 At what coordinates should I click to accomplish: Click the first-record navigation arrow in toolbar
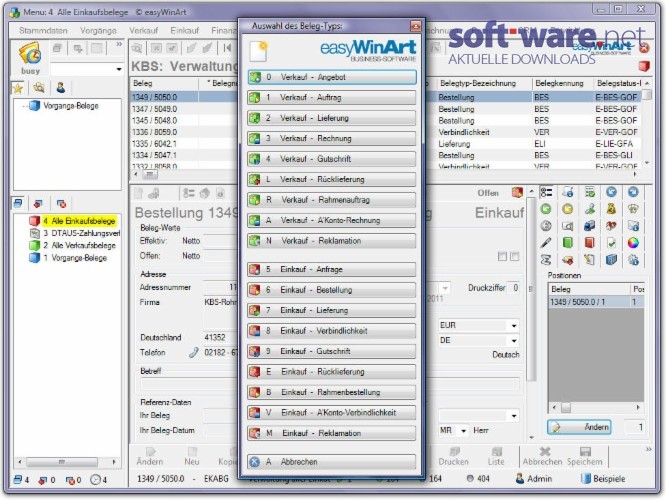point(228,48)
